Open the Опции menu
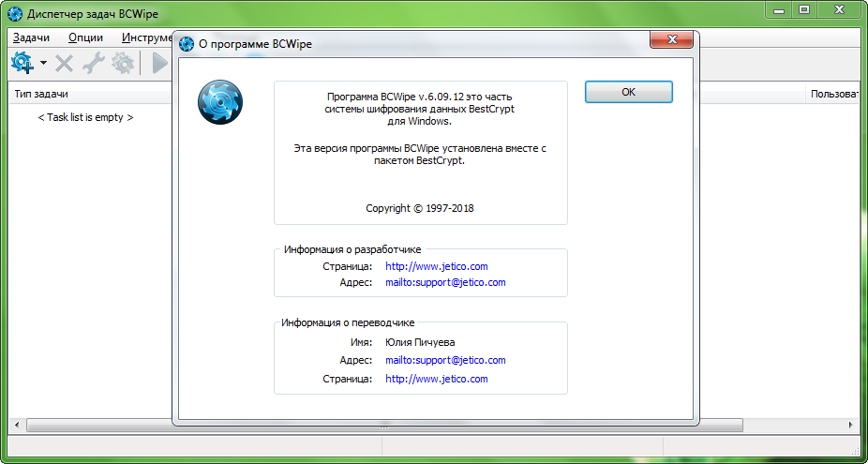This screenshot has height=464, width=868. [86, 37]
